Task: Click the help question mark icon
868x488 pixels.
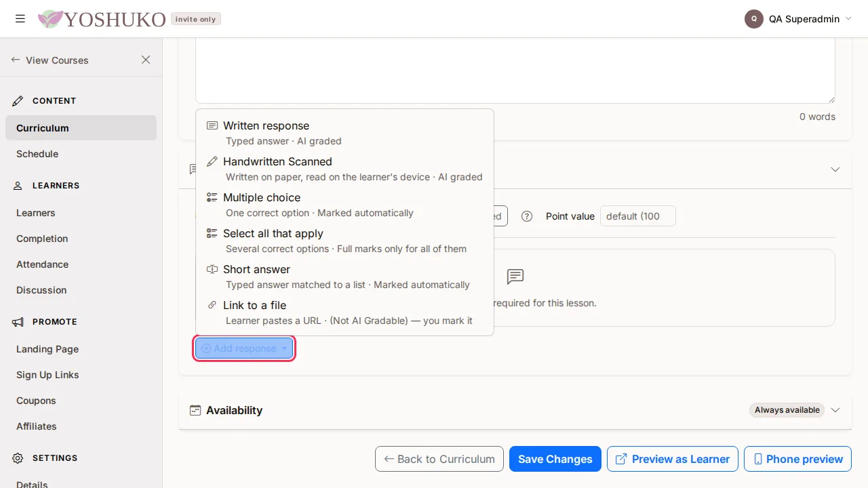Action: click(x=527, y=216)
